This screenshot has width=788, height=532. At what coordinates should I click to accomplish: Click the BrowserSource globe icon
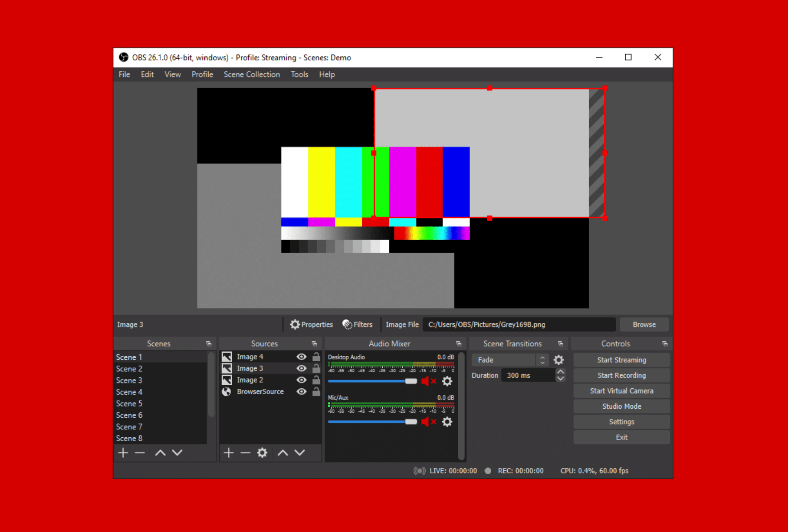click(x=227, y=391)
